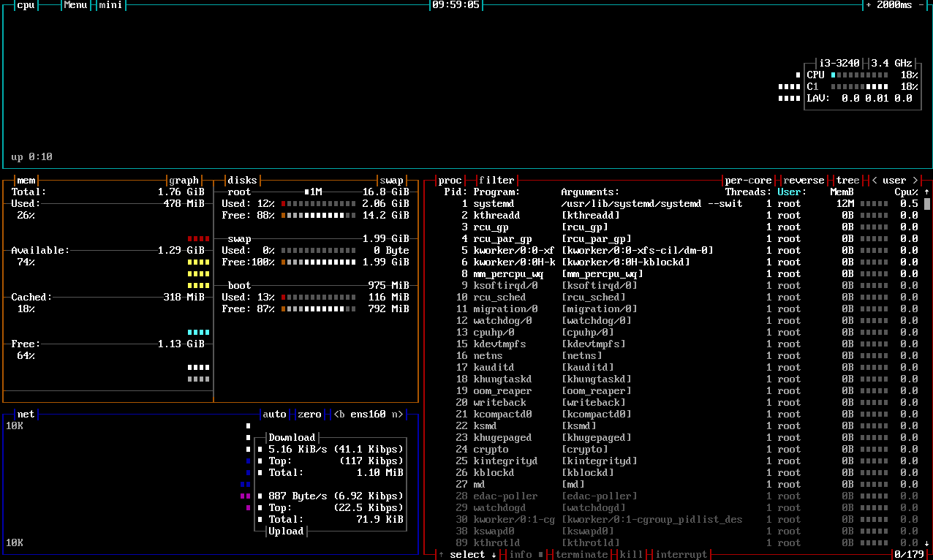
Task: Enable per-core CPU display in proc panel
Action: (x=747, y=180)
